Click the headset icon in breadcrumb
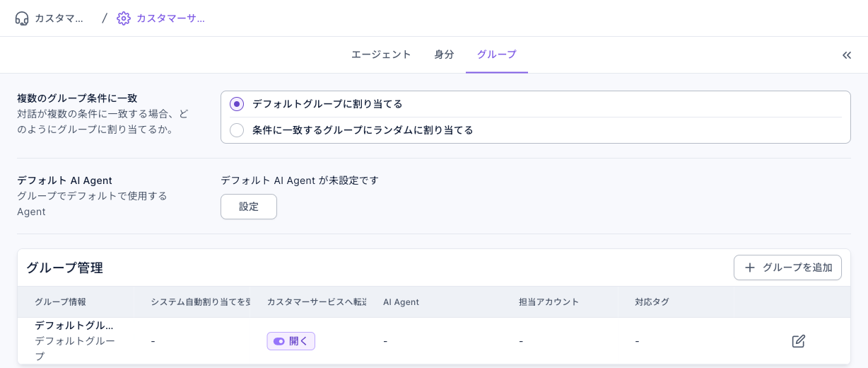The height and width of the screenshot is (368, 868). point(22,18)
